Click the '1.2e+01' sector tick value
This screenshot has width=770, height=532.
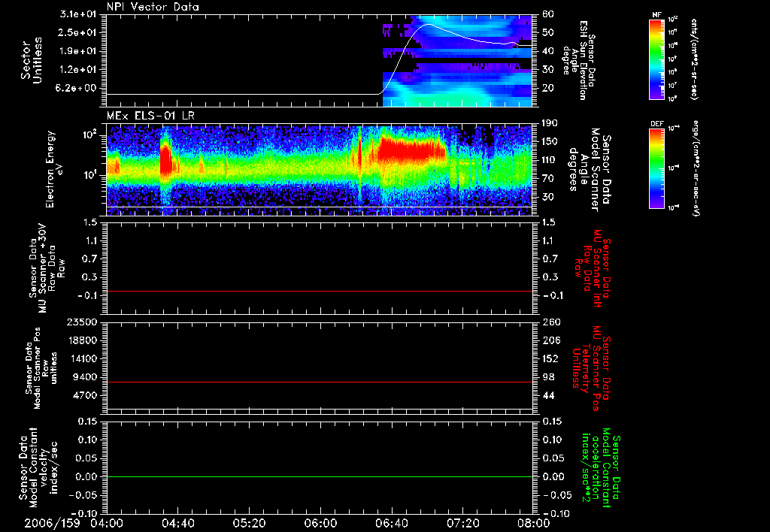pyautogui.click(x=78, y=70)
